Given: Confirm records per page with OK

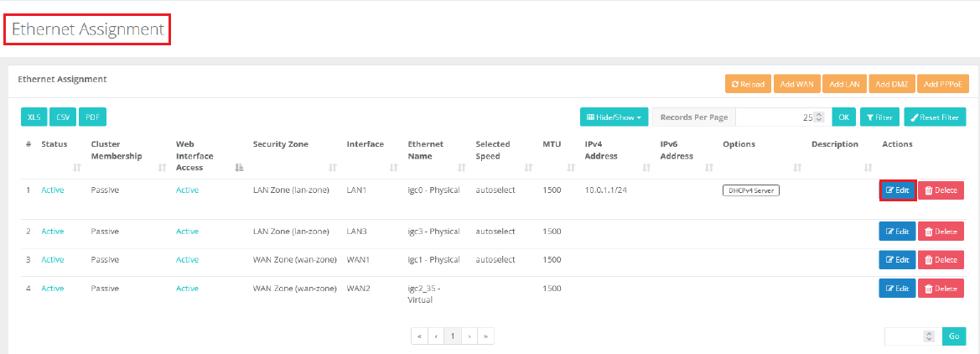Looking at the screenshot, I should click(x=844, y=117).
